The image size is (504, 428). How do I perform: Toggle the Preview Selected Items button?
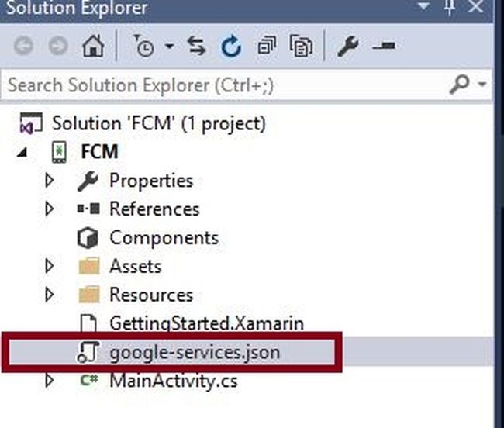(383, 47)
